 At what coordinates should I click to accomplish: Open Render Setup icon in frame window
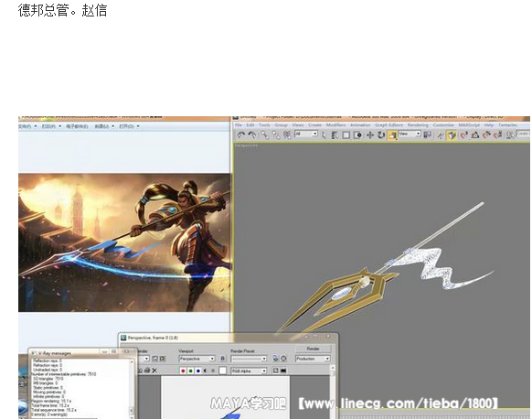click(276, 359)
